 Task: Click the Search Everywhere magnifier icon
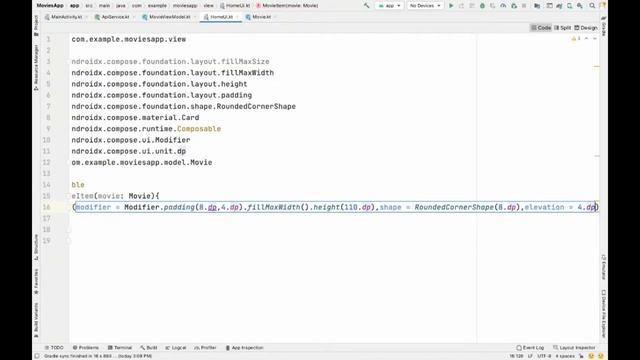pyautogui.click(x=592, y=6)
